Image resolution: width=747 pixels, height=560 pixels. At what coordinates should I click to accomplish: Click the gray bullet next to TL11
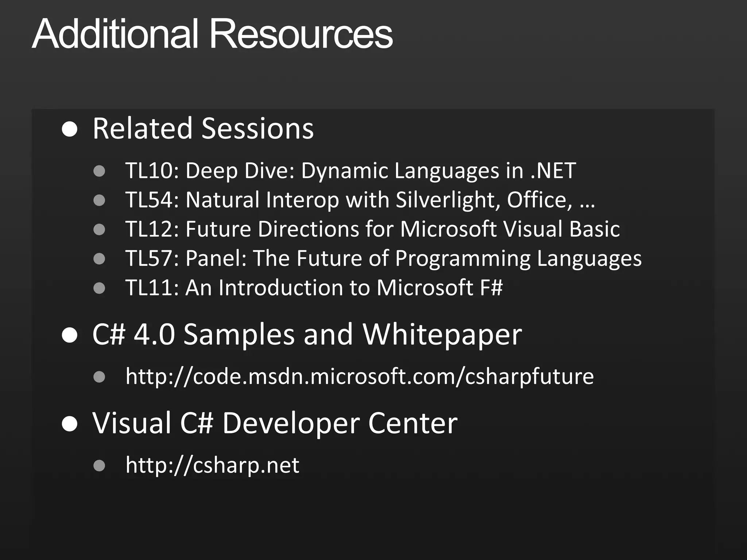[99, 288]
